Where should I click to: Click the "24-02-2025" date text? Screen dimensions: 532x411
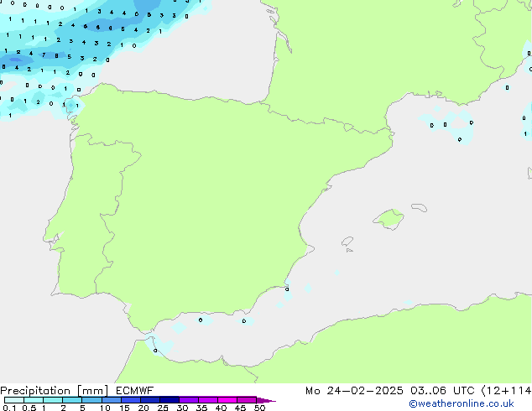click(365, 391)
